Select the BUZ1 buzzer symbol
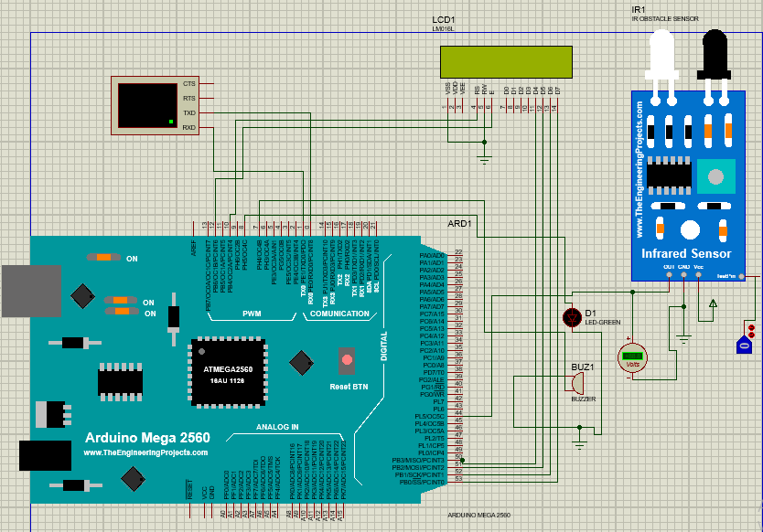This screenshot has height=532, width=763. point(577,384)
